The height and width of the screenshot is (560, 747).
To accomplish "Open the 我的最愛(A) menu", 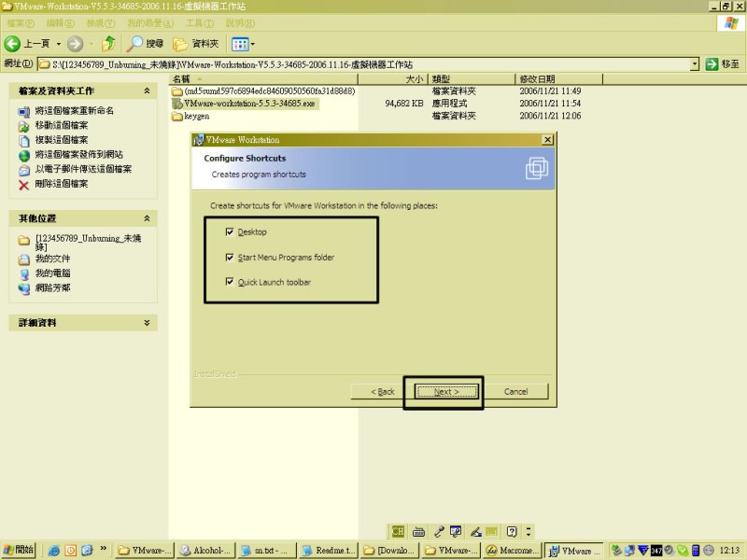I will 150,22.
